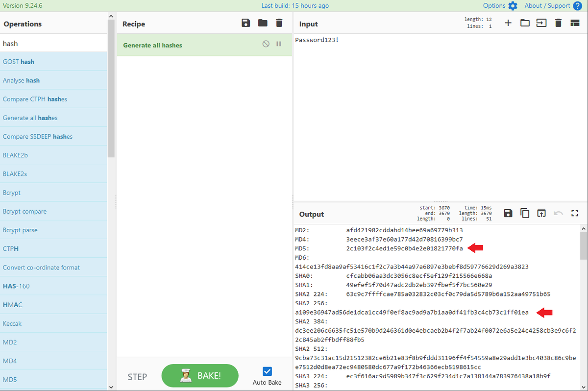Click the Generate all hashes recipe step
This screenshot has width=588, height=391.
[x=204, y=45]
